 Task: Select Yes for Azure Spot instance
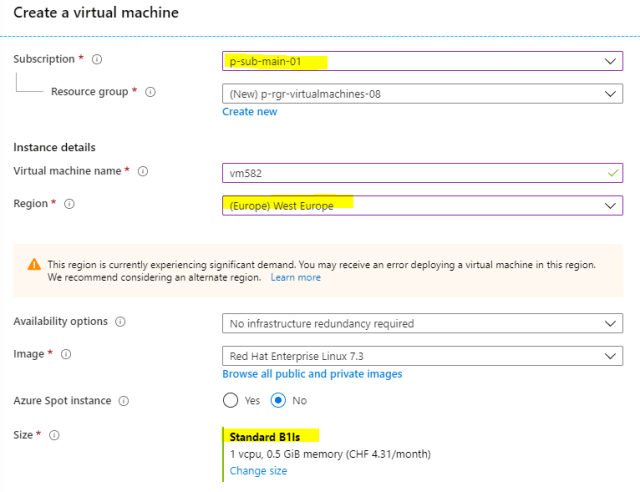click(231, 401)
